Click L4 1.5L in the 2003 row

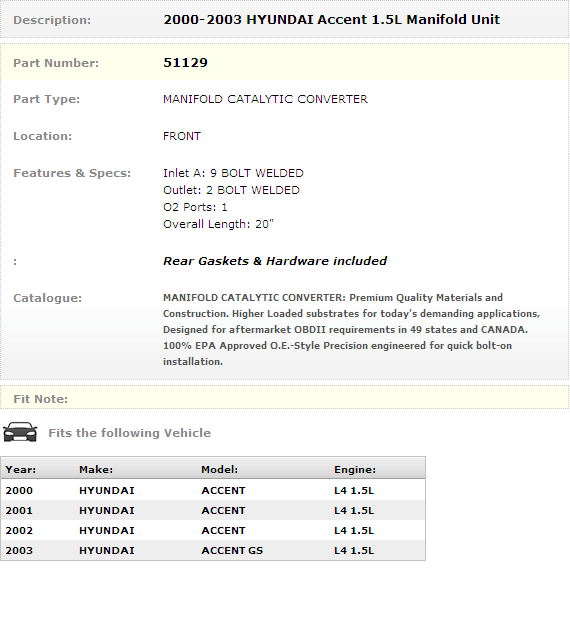(x=354, y=550)
